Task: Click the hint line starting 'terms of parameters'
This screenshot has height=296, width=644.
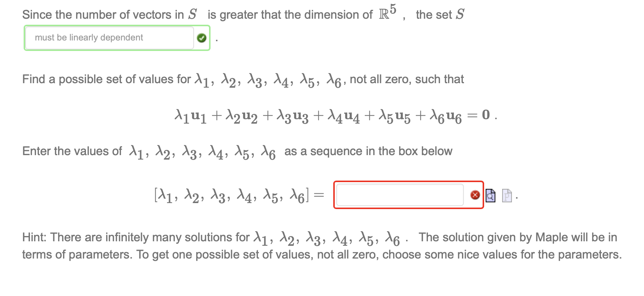Action: coord(322,255)
